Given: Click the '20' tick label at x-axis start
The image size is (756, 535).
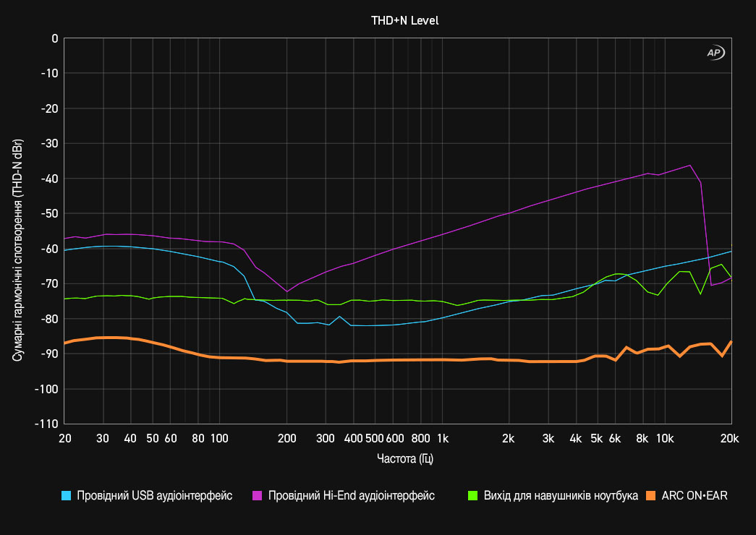Looking at the screenshot, I should [x=64, y=438].
